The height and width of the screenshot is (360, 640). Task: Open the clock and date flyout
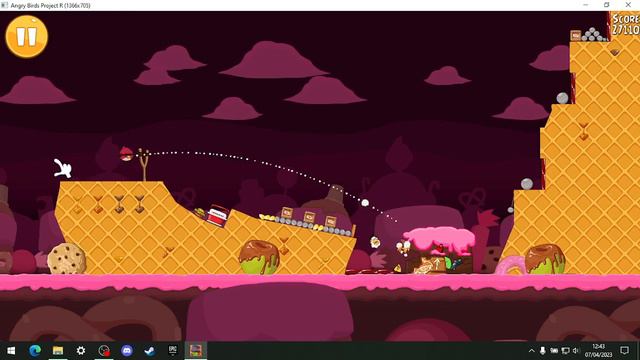click(x=598, y=351)
